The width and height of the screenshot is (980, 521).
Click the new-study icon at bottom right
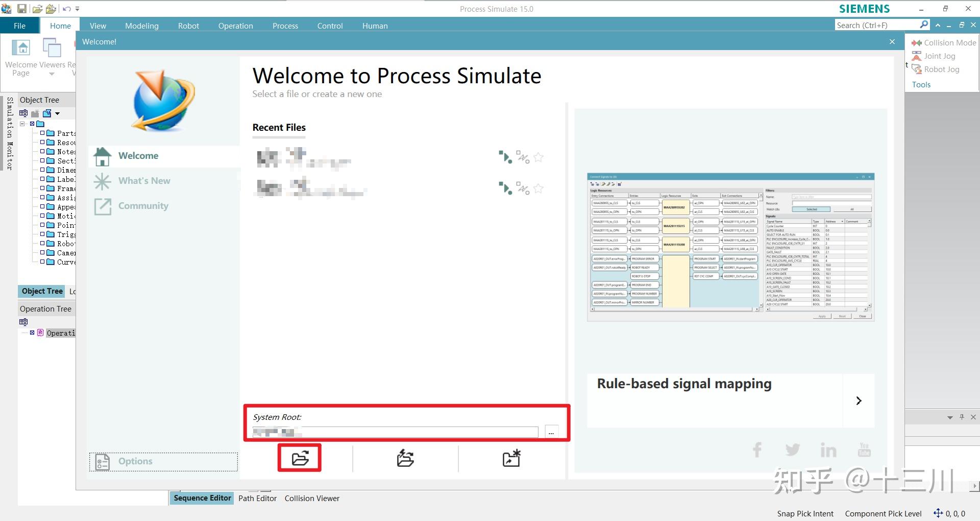pyautogui.click(x=511, y=458)
